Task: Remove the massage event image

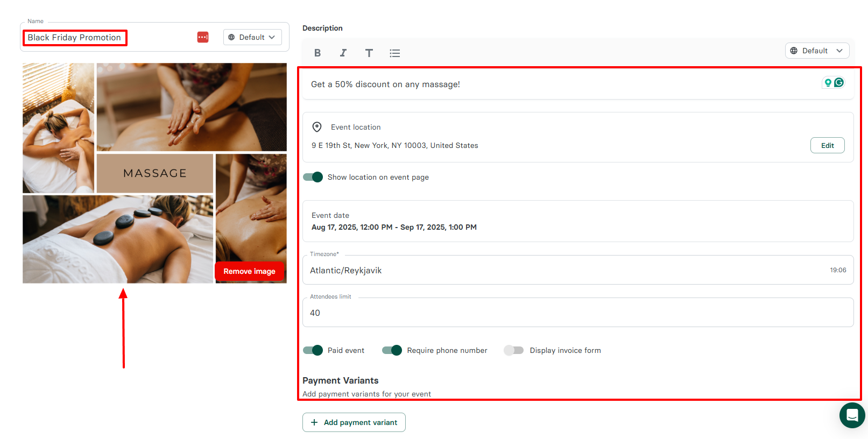Action: tap(249, 271)
